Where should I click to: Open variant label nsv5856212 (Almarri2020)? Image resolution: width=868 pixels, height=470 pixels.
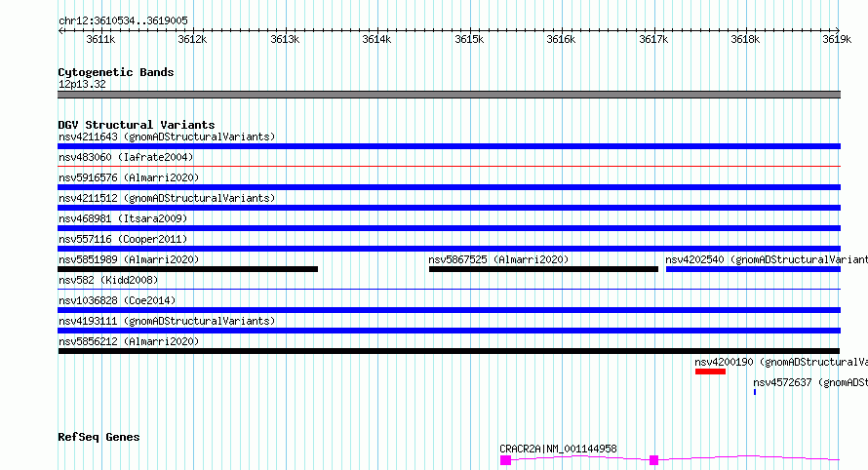pyautogui.click(x=129, y=341)
